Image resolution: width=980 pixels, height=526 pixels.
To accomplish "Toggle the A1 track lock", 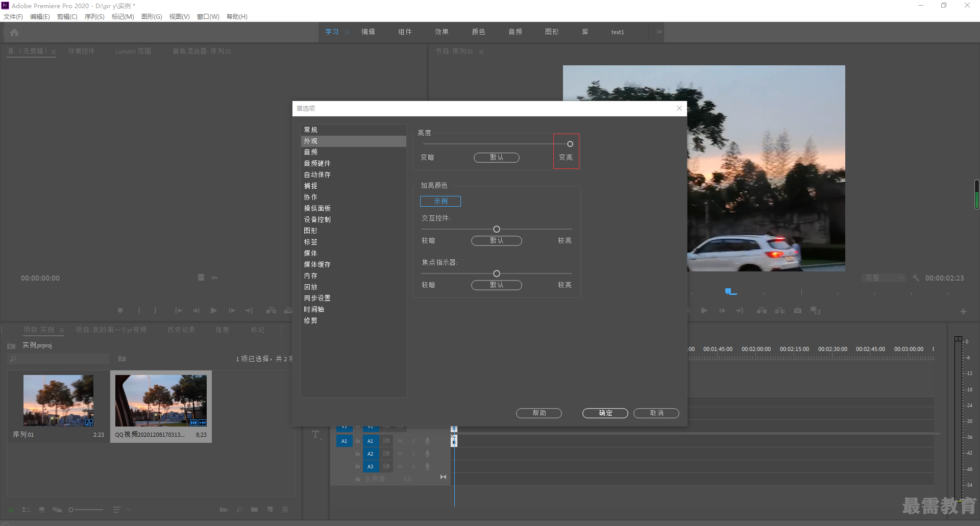I will pyautogui.click(x=358, y=441).
